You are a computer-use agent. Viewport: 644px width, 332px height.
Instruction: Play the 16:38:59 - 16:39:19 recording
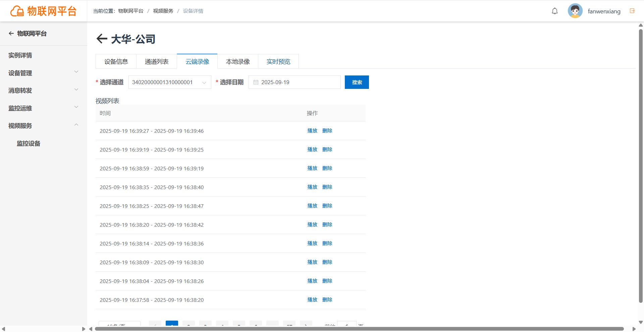[312, 168]
